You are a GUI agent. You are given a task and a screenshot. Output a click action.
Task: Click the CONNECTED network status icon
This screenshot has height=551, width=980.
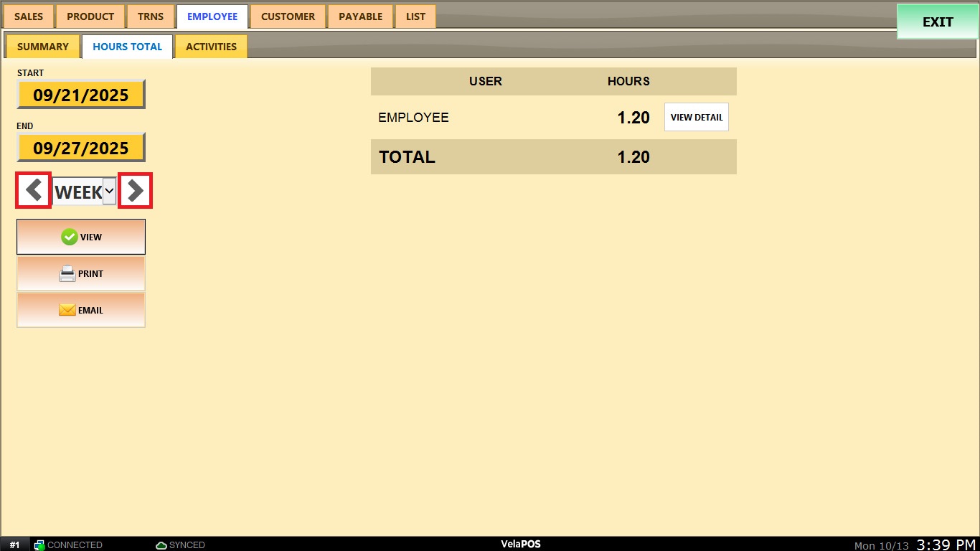[39, 545]
